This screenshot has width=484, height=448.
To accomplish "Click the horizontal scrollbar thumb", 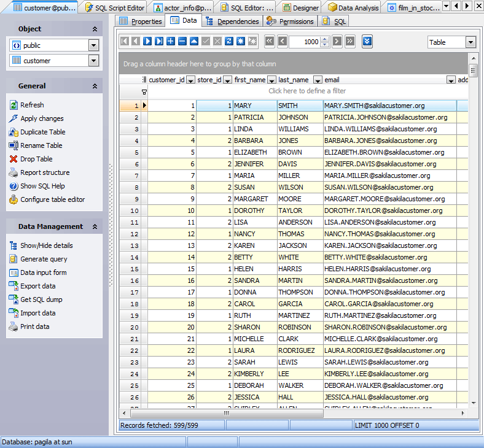I will coord(227,413).
